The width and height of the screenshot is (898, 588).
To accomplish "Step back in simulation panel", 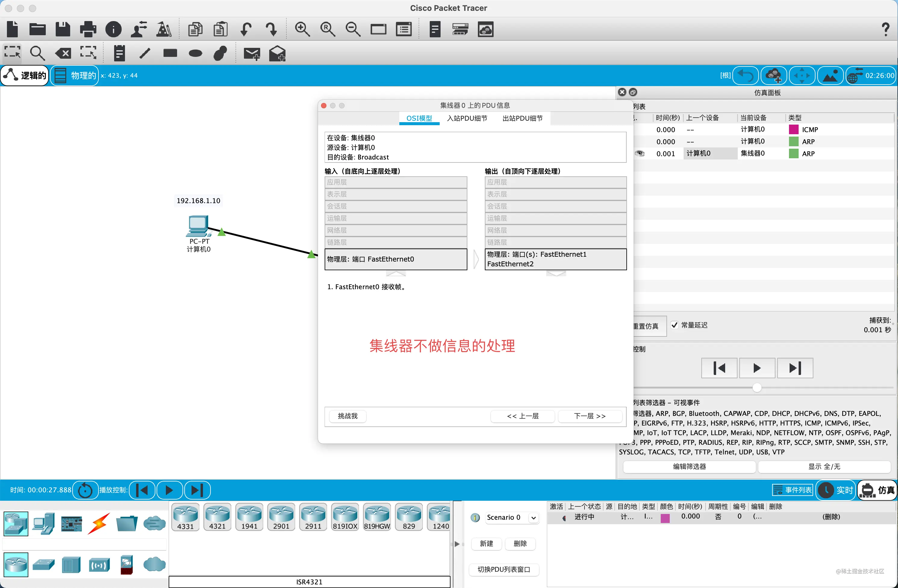I will pyautogui.click(x=719, y=368).
